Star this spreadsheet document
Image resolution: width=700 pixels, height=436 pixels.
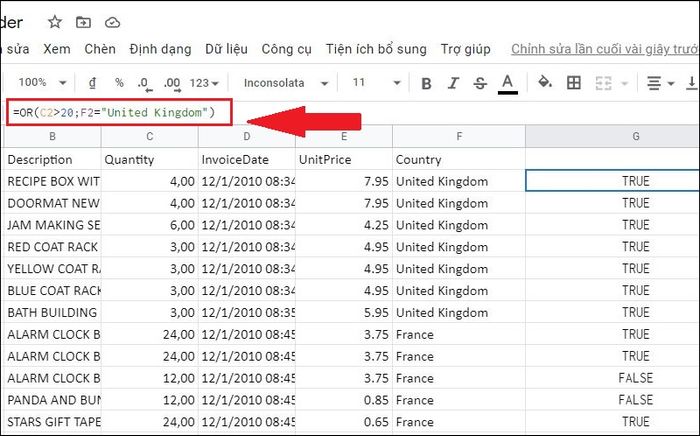tap(54, 22)
